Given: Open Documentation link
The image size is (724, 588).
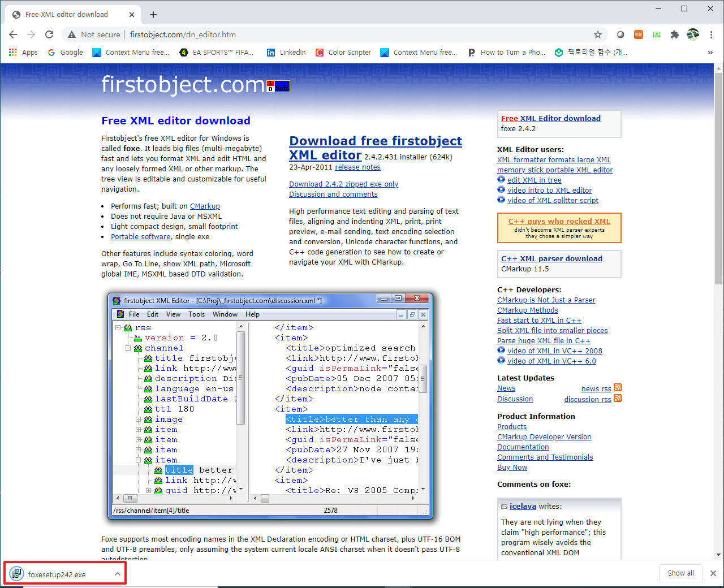Looking at the screenshot, I should pyautogui.click(x=523, y=447).
